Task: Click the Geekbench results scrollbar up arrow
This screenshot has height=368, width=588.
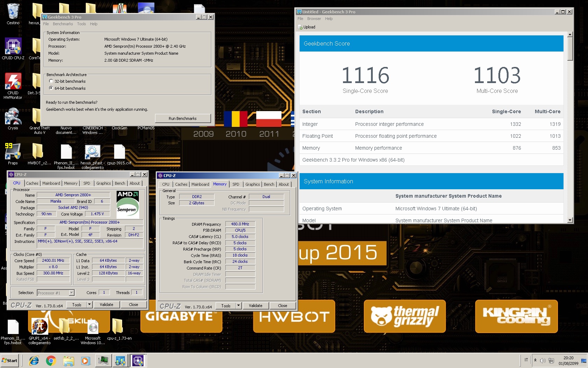Action: [x=570, y=34]
